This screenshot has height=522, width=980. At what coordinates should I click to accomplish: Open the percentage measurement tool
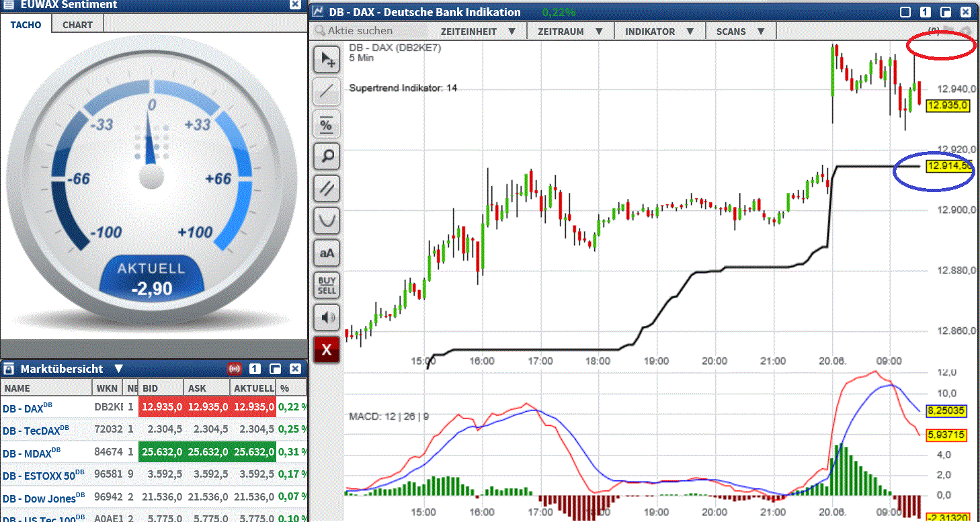tap(326, 124)
